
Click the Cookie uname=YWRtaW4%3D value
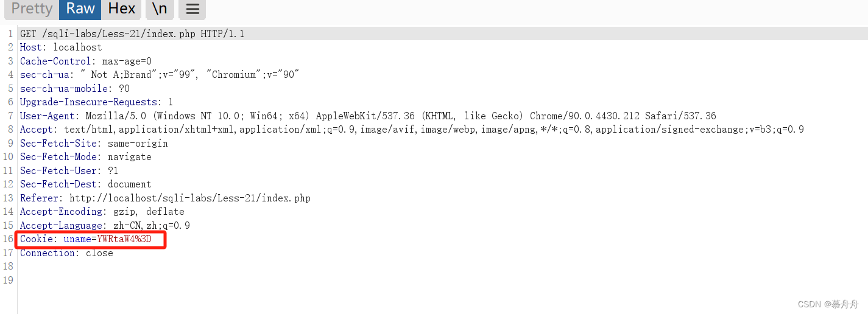107,239
